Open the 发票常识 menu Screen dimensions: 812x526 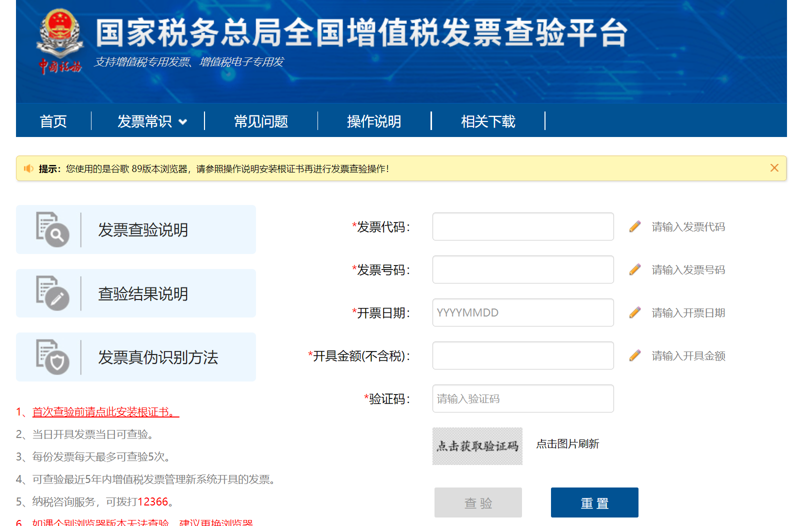tap(144, 121)
